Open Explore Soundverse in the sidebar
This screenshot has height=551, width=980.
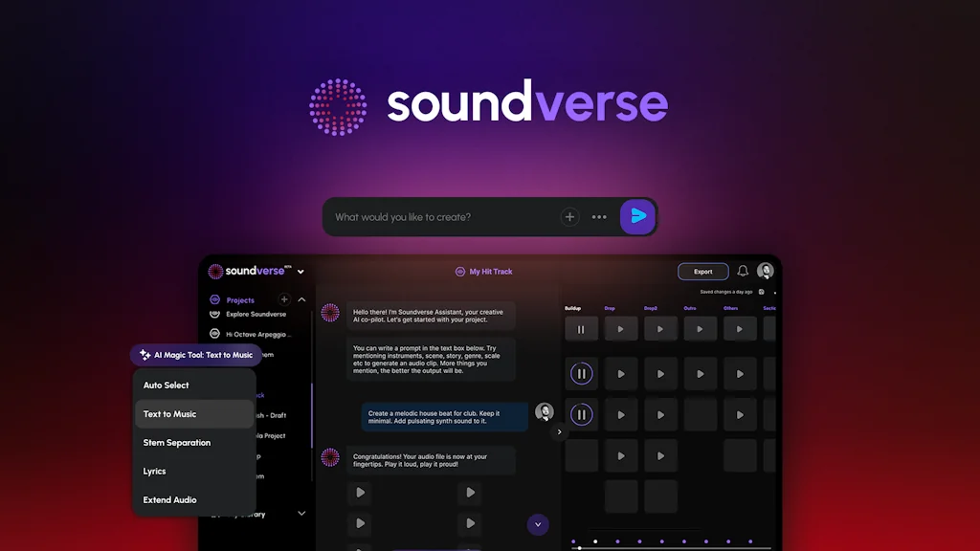256,314
